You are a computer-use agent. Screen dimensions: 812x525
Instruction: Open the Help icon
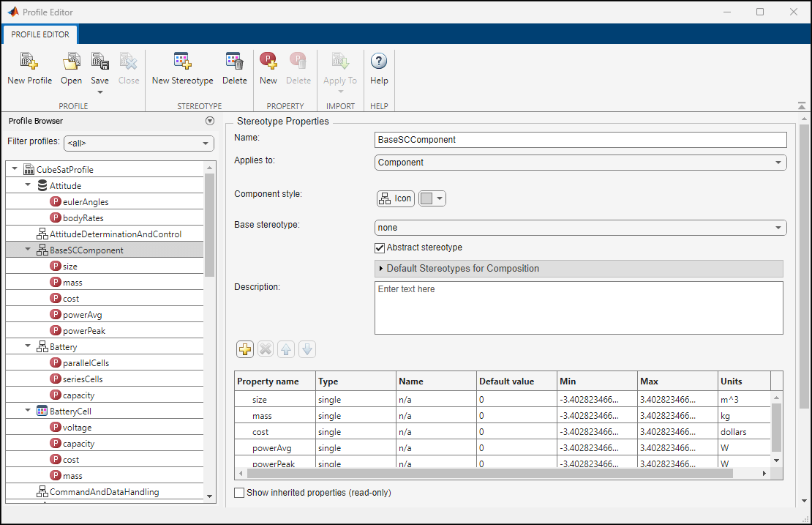(x=379, y=62)
